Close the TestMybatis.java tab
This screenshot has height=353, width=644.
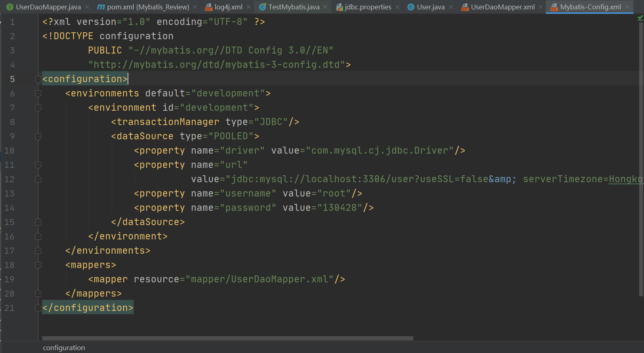[x=325, y=7]
